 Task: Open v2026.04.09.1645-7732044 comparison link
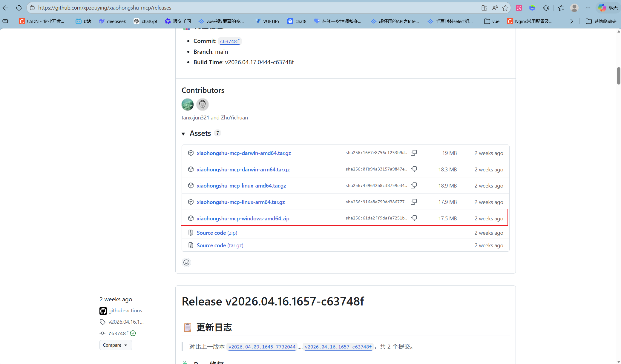point(262,347)
